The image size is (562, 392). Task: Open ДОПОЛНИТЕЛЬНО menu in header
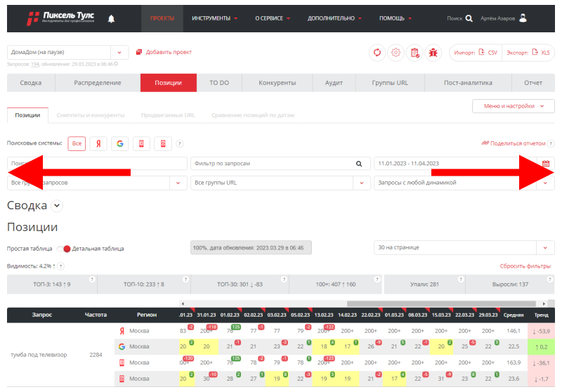334,18
